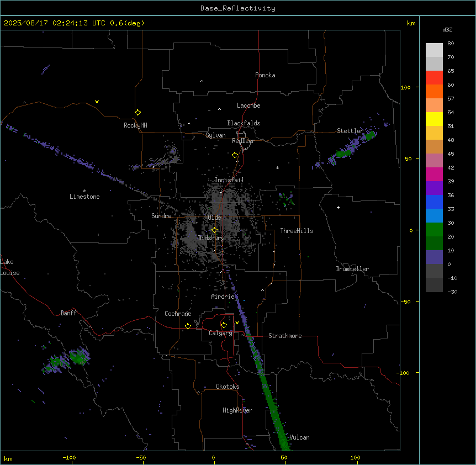Select the bright yellow swatch in dBZ legend
This screenshot has width=476, height=465.
(434, 119)
